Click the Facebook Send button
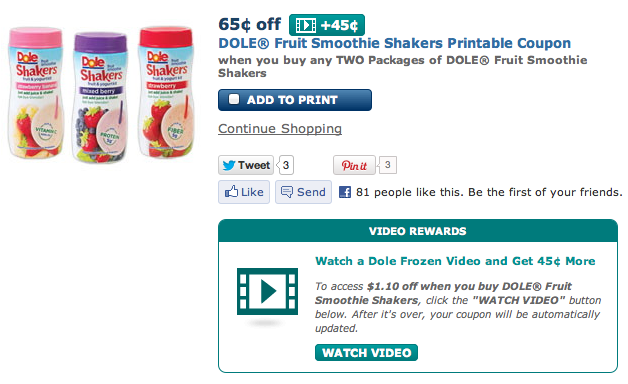 [303, 192]
